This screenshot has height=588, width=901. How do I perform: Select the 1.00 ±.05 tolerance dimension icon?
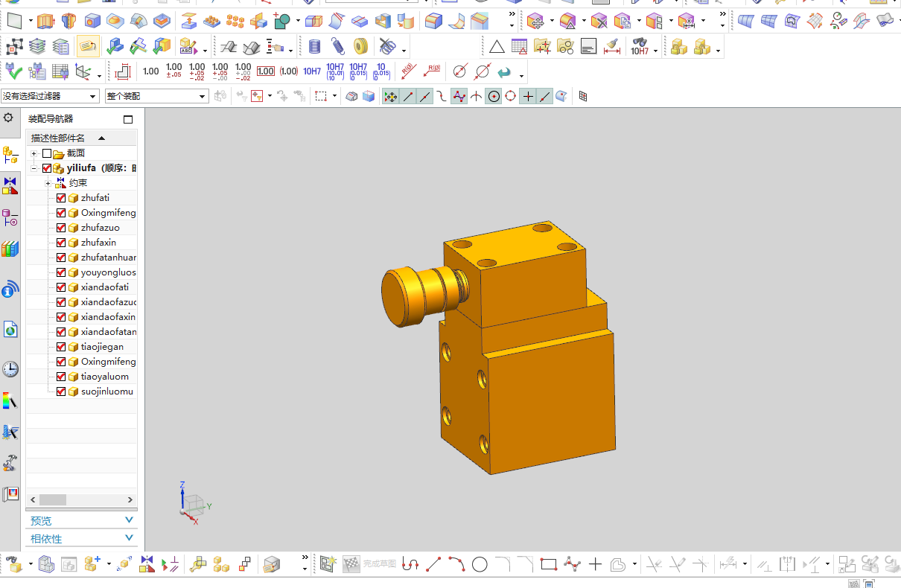(174, 71)
